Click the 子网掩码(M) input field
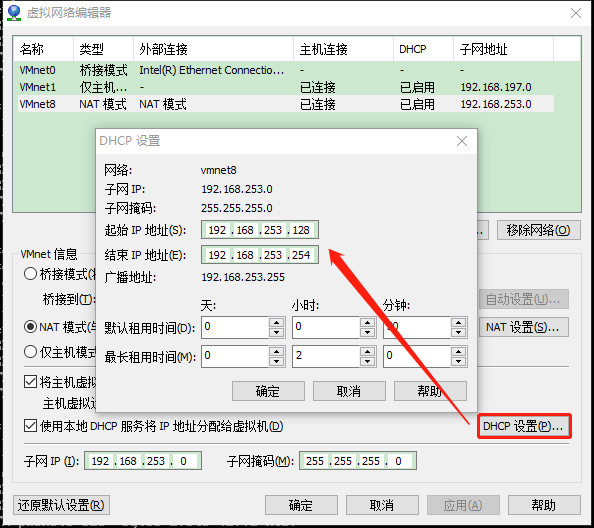This screenshot has height=528, width=594. 358,461
